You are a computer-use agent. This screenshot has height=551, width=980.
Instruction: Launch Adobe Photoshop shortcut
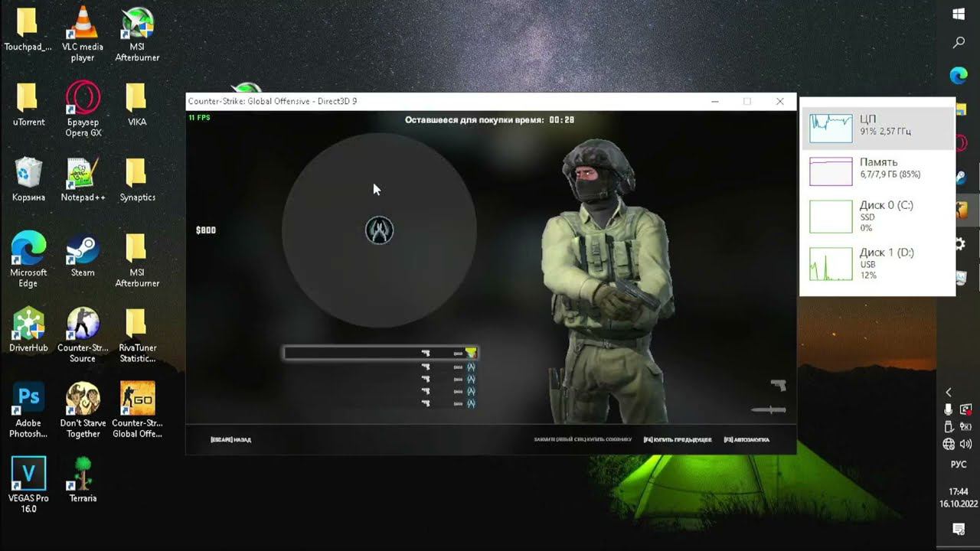pyautogui.click(x=28, y=410)
